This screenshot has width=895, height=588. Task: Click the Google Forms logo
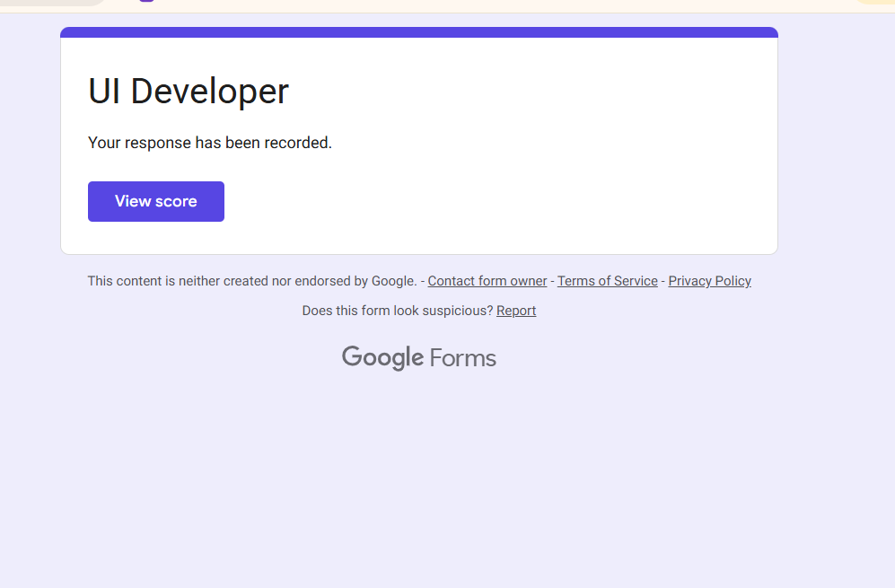tap(419, 358)
